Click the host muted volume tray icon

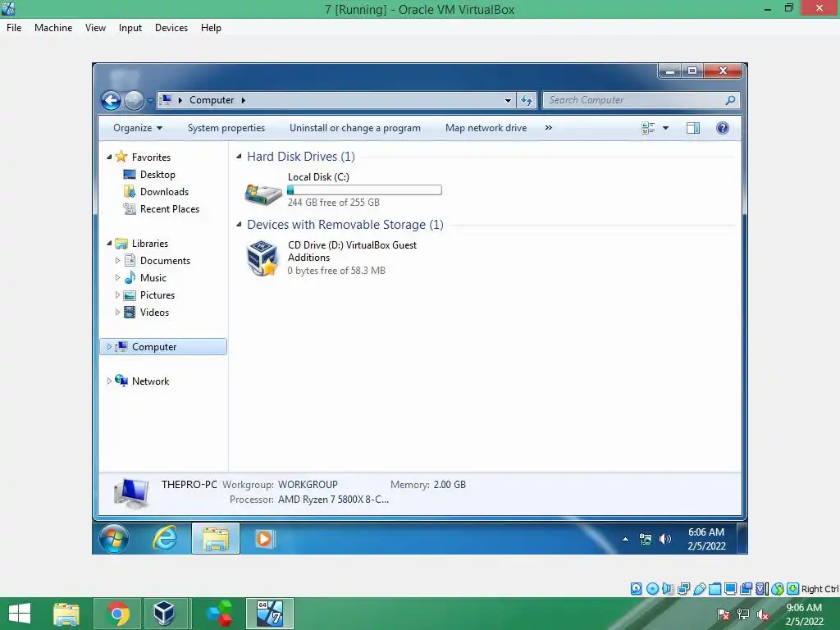click(763, 614)
